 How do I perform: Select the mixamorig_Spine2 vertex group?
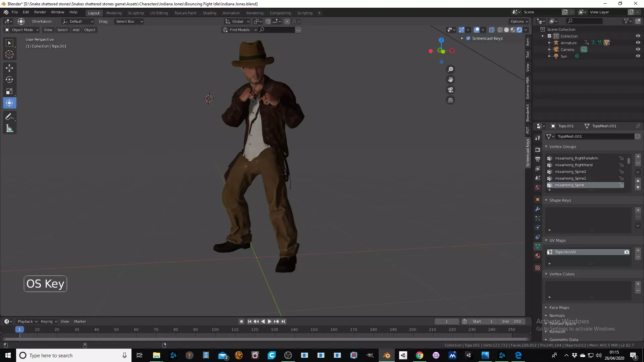(x=570, y=172)
